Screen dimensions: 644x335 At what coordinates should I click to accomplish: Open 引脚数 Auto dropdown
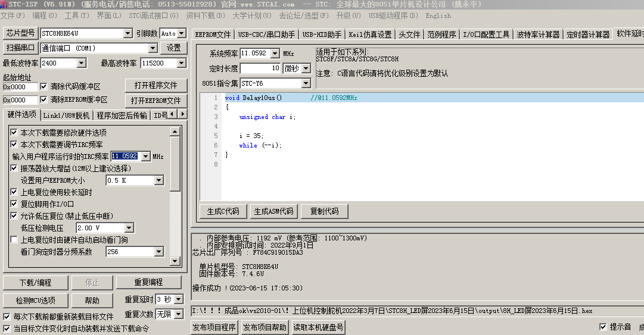(x=182, y=33)
